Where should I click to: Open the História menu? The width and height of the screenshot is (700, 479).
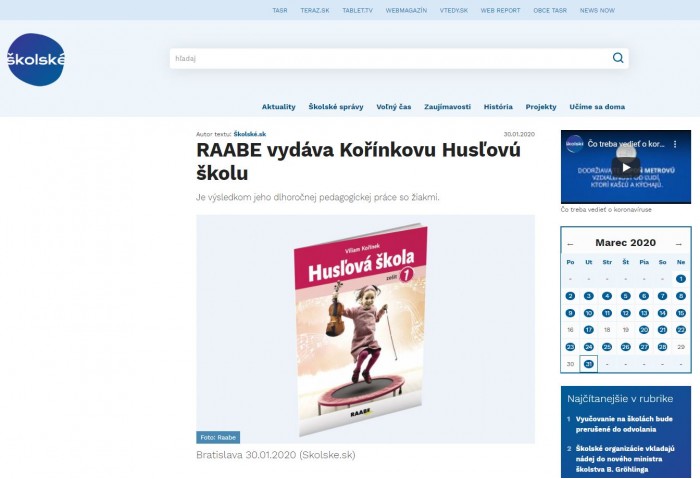pyautogui.click(x=498, y=107)
